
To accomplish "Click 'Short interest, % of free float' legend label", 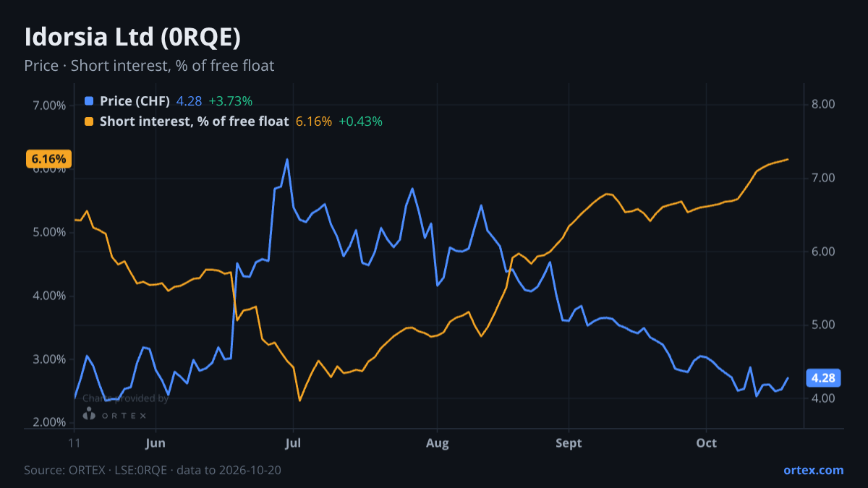I will coord(194,121).
